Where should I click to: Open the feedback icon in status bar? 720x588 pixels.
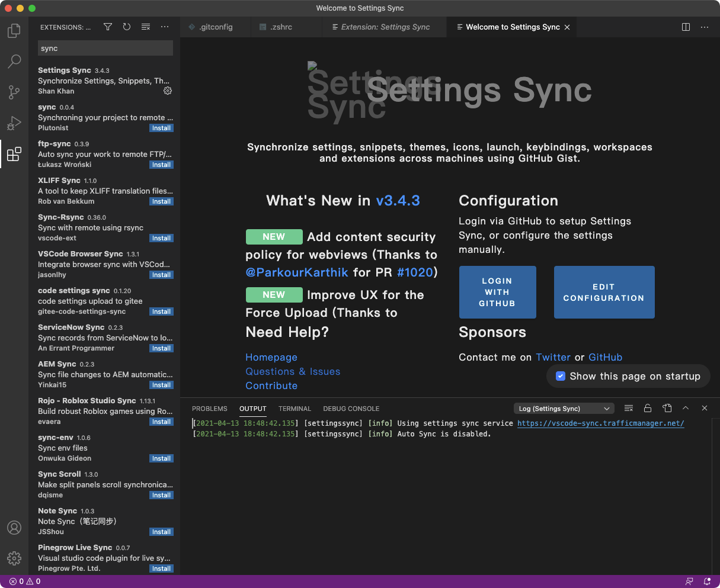click(689, 581)
